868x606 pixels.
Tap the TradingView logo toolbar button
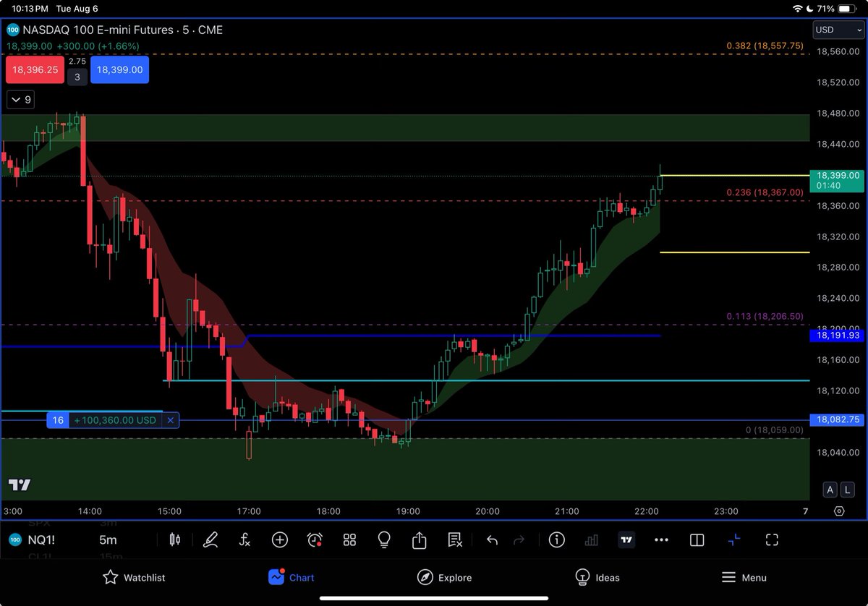[626, 539]
